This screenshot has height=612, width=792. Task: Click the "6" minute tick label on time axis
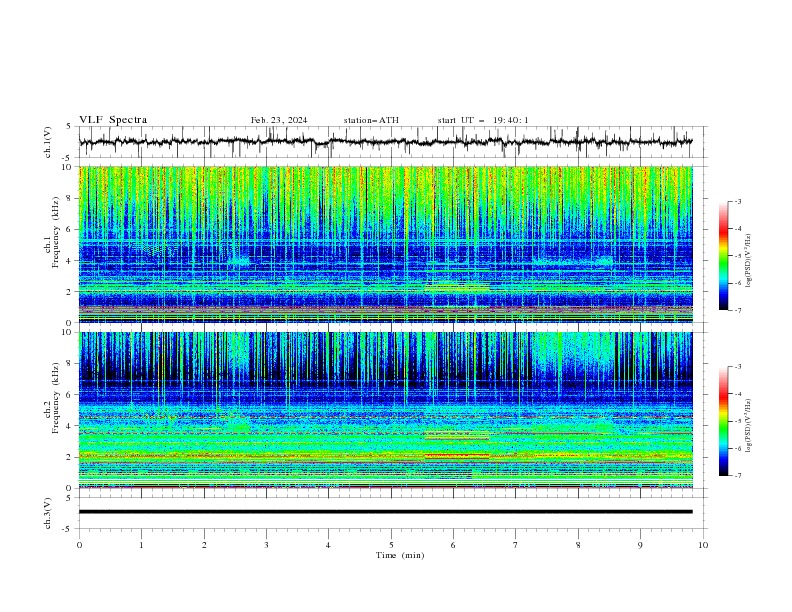(453, 545)
